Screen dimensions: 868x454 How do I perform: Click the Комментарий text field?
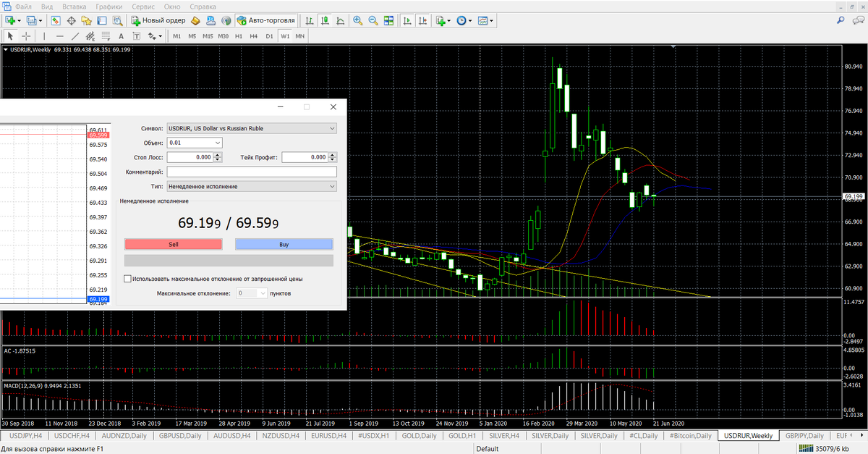pyautogui.click(x=252, y=172)
